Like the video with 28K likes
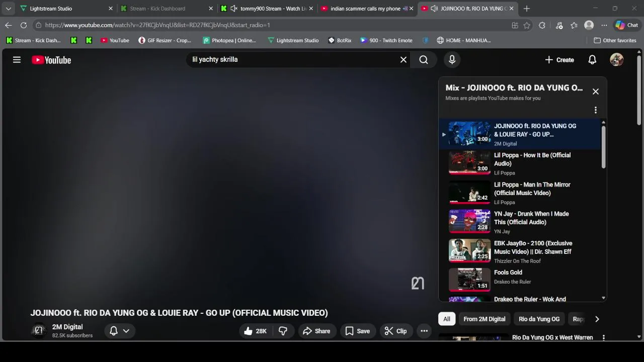 255,331
